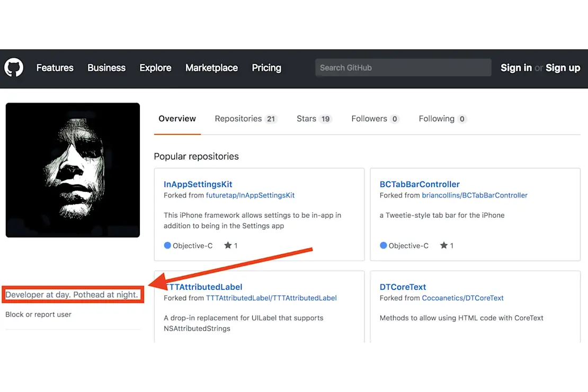Switch to the Followers tab
Viewport: 588px width, 392px height.
(375, 119)
